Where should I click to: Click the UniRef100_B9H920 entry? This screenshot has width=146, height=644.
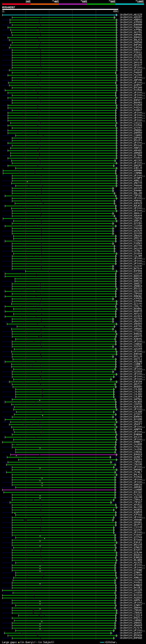[131, 37]
